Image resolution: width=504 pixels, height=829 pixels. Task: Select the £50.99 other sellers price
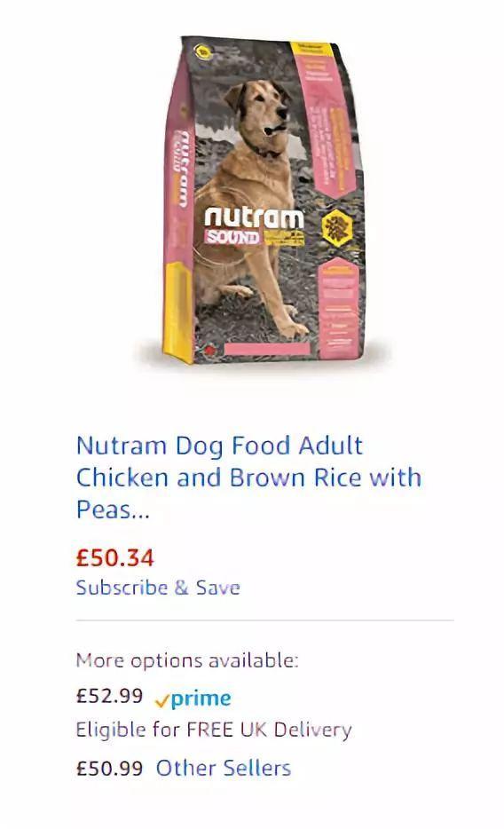pos(109,768)
